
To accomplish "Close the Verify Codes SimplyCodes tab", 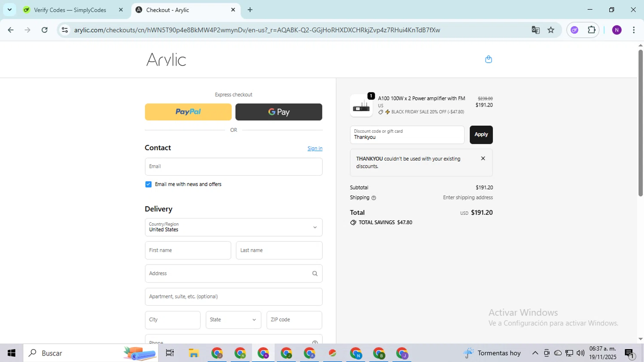I will [121, 10].
